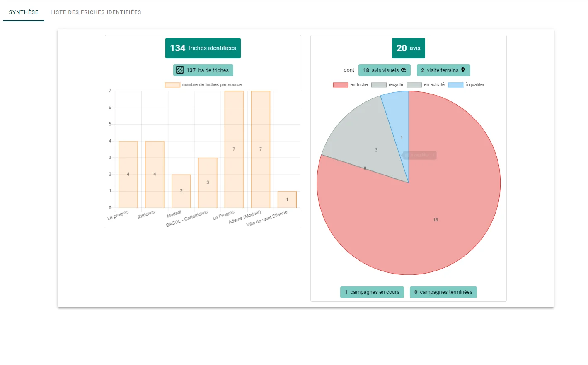Click the eye icon in avis visuels
Viewport: 588px width, 365px height.
[x=403, y=70]
